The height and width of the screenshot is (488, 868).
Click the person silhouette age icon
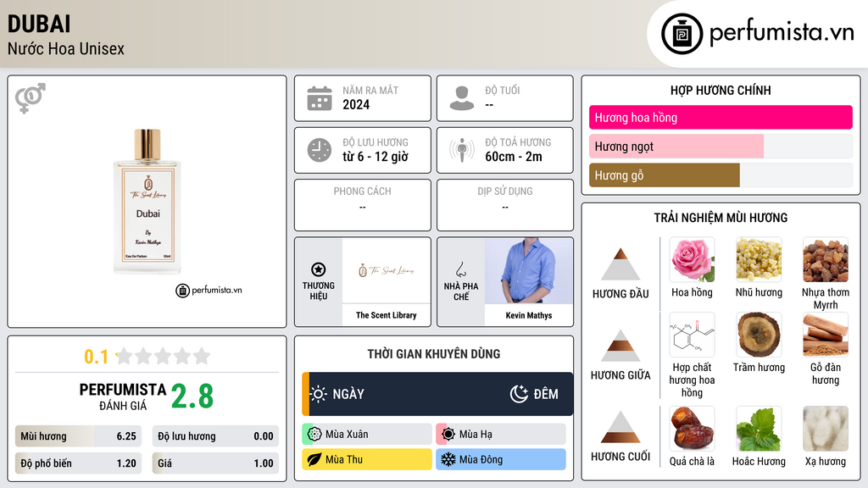tap(462, 98)
